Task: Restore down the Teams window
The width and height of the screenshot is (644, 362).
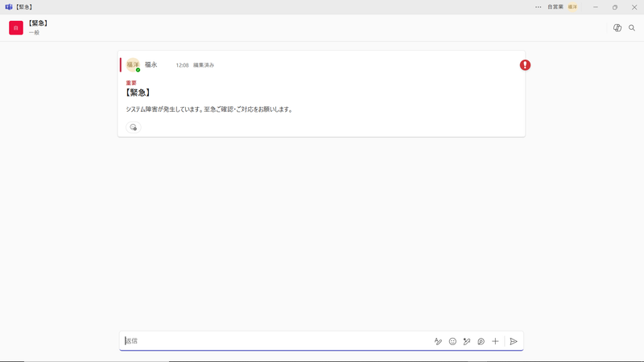Action: tap(615, 7)
